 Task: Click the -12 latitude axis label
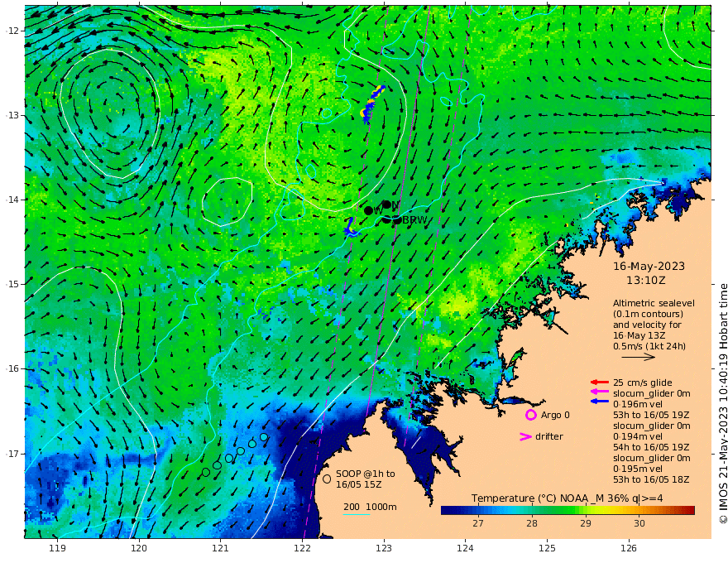(x=12, y=31)
